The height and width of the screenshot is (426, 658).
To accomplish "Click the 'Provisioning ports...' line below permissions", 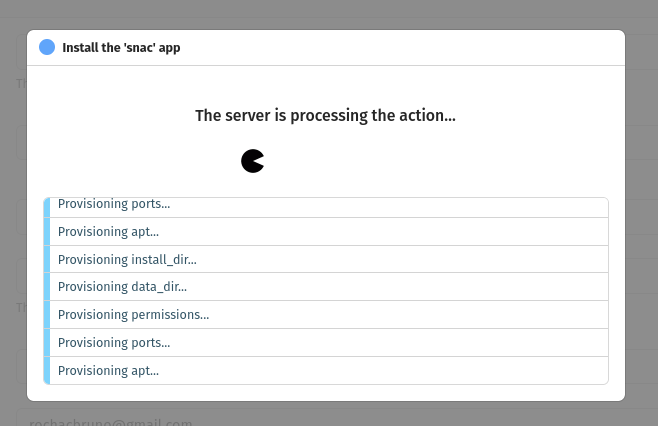I will coord(114,342).
